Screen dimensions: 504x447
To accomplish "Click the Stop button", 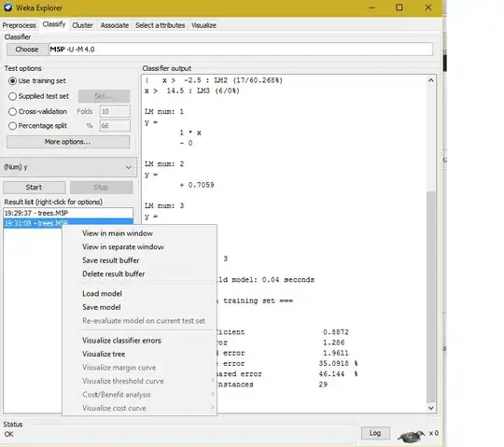I will [x=101, y=187].
